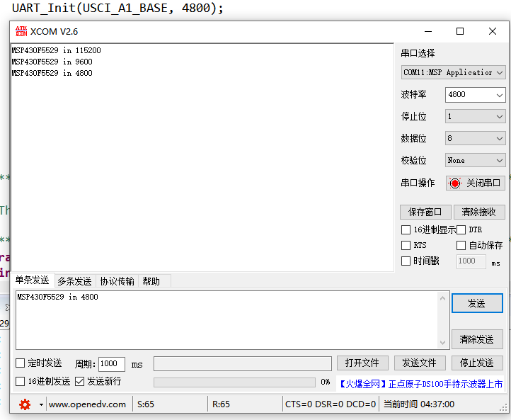Enable the 16进制发送 hex send checkbox
The height and width of the screenshot is (420, 511).
pos(21,381)
